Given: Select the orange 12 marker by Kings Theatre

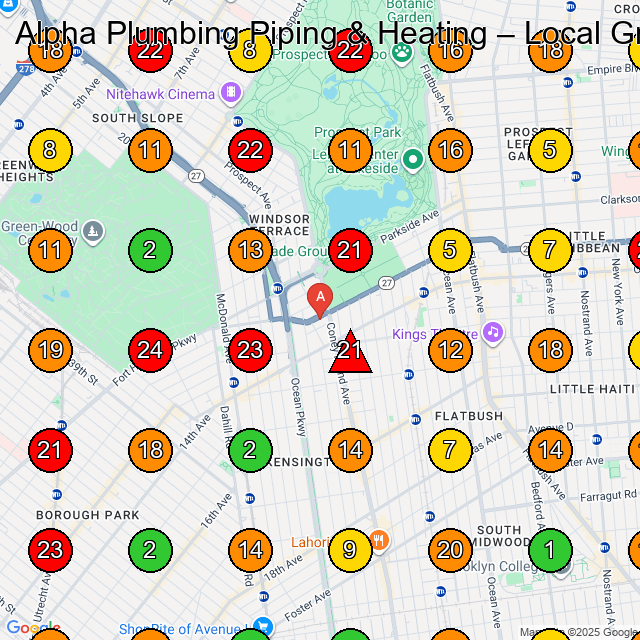Looking at the screenshot, I should [450, 350].
